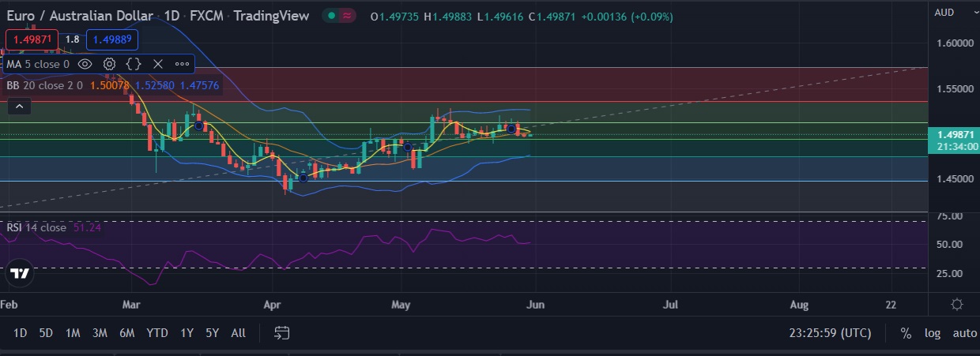
Task: Toggle percent scale mode
Action: 906,333
